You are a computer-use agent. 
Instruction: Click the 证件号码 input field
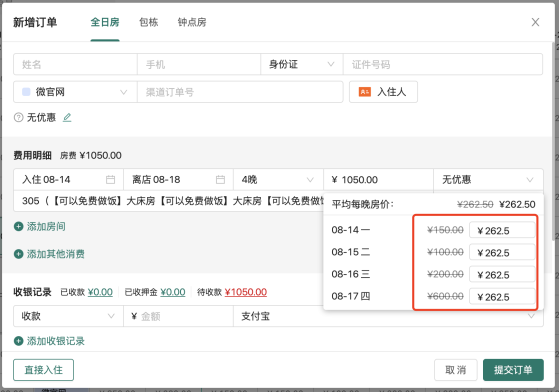443,65
